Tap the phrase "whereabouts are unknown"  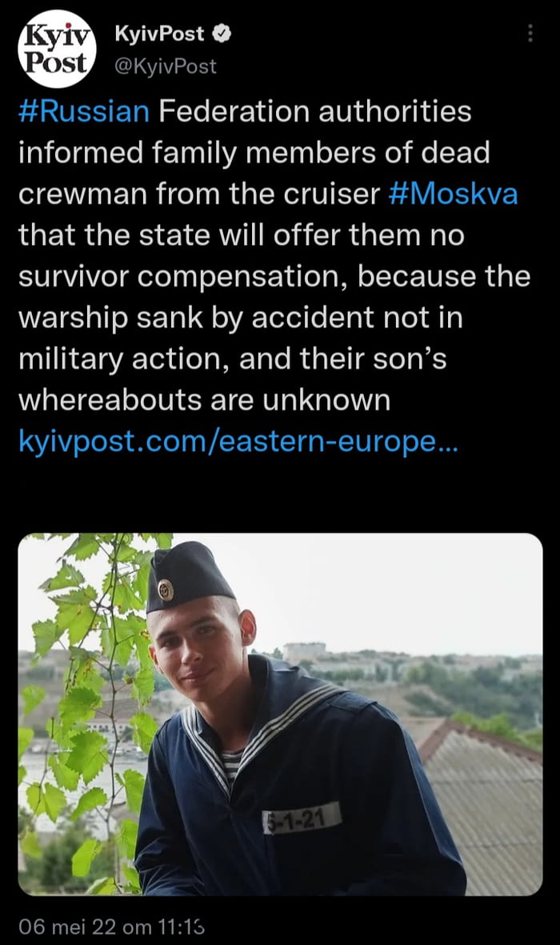click(x=204, y=400)
